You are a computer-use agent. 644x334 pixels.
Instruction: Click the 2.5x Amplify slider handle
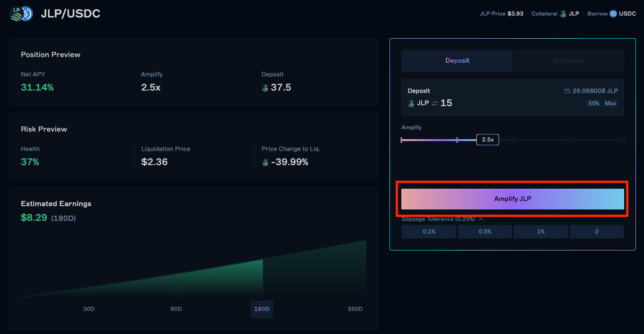(x=488, y=140)
